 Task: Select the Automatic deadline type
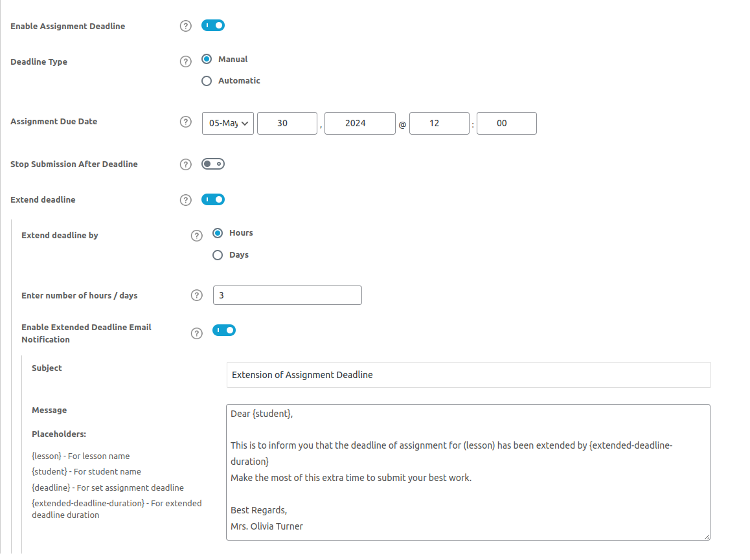[x=207, y=81]
